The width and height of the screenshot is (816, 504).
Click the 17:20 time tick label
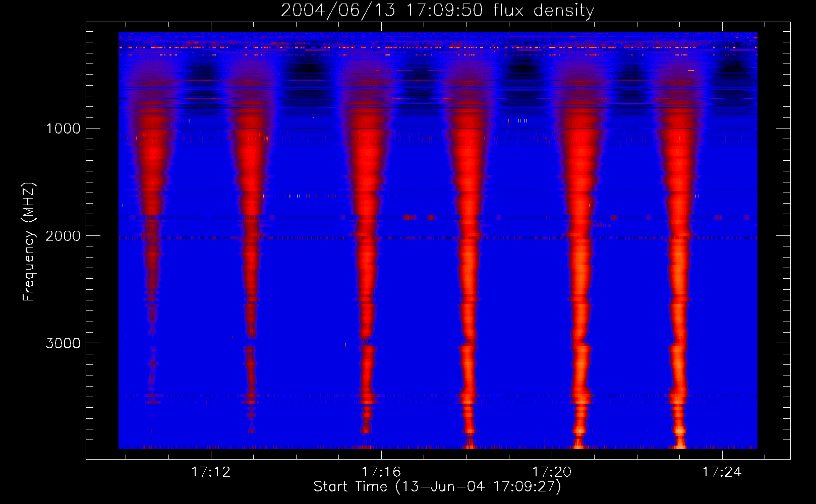[552, 472]
